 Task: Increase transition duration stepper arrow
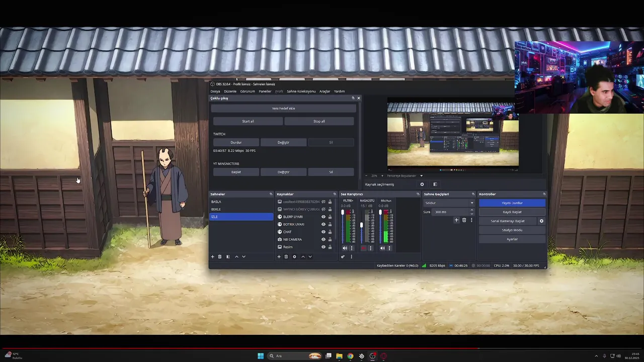click(472, 210)
